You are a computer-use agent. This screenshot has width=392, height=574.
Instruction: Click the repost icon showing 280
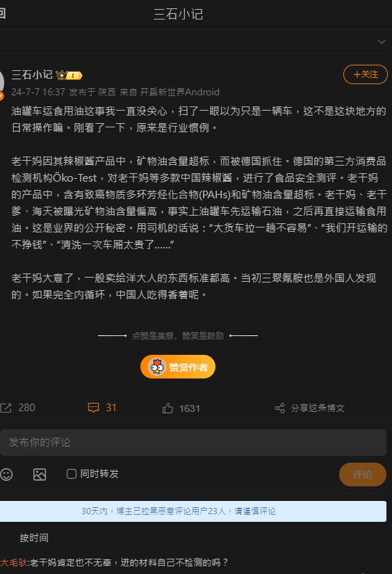tap(6, 408)
